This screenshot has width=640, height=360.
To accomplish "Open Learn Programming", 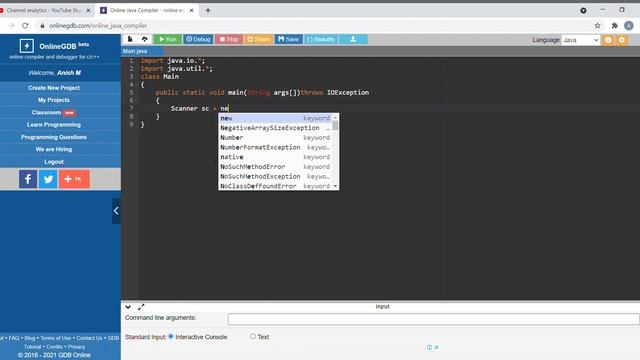I will click(x=54, y=124).
